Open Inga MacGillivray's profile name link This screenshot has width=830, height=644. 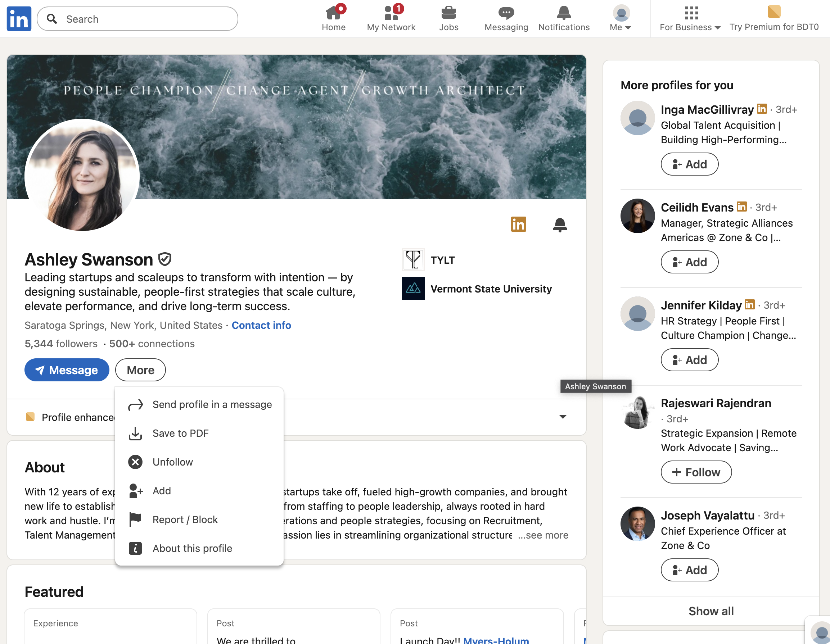pyautogui.click(x=707, y=109)
